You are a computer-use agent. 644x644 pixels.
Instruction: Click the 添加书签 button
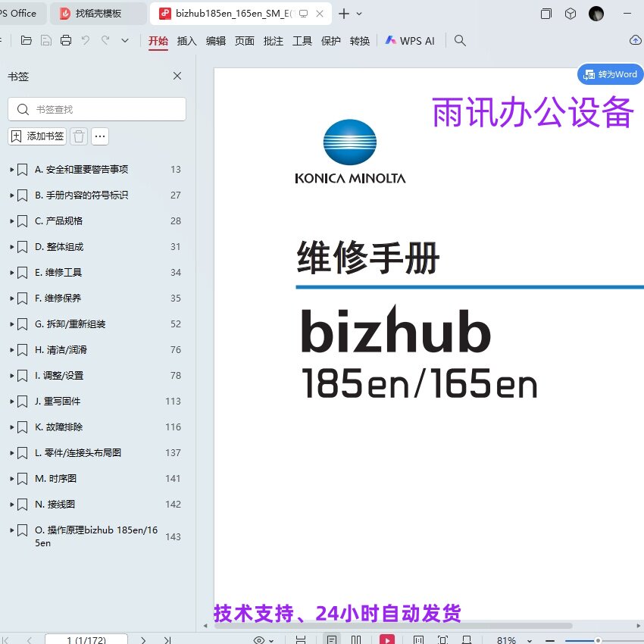click(x=37, y=136)
